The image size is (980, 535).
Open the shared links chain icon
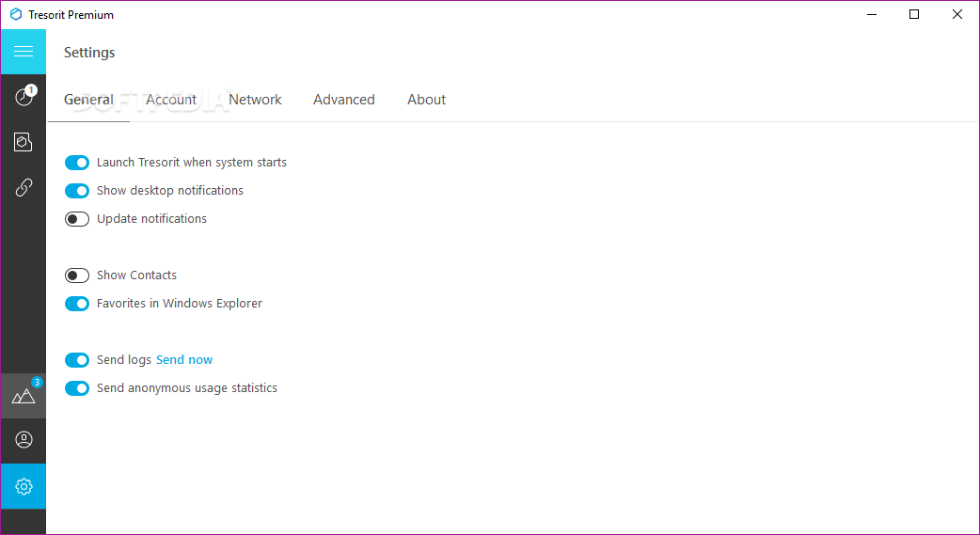point(24,187)
